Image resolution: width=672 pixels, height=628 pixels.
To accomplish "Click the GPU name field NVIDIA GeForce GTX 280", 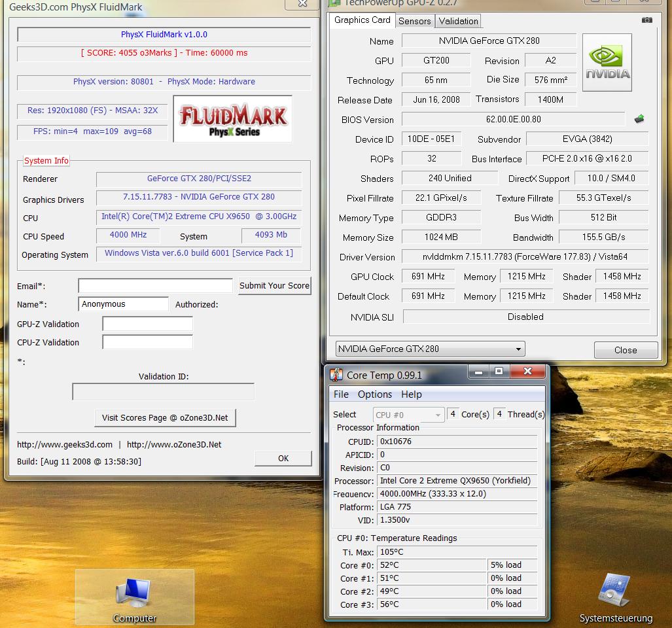I will [x=489, y=41].
